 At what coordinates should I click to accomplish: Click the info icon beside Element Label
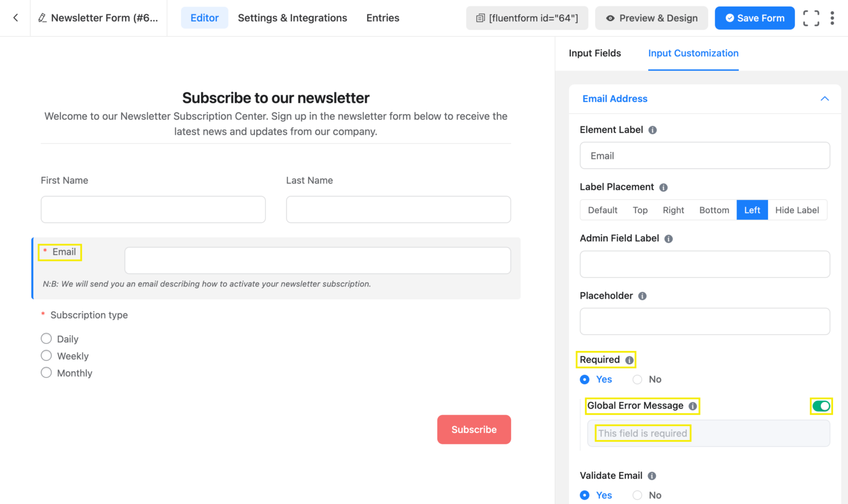(653, 130)
